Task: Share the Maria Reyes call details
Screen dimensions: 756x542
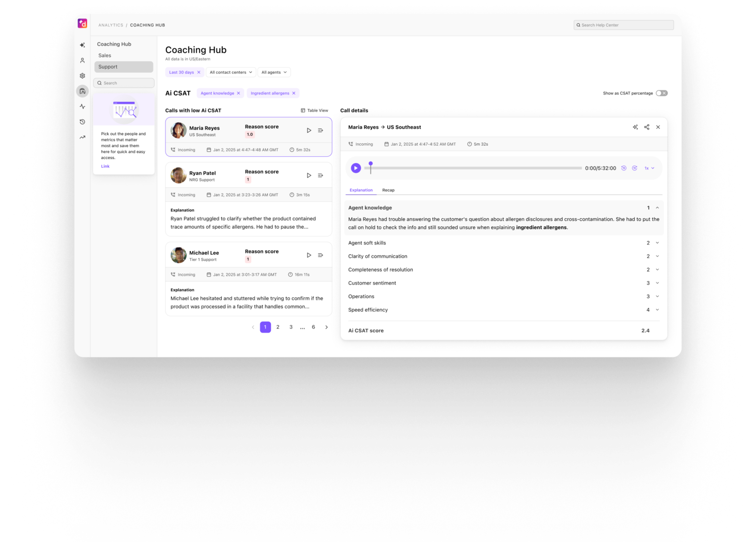Action: click(x=647, y=127)
